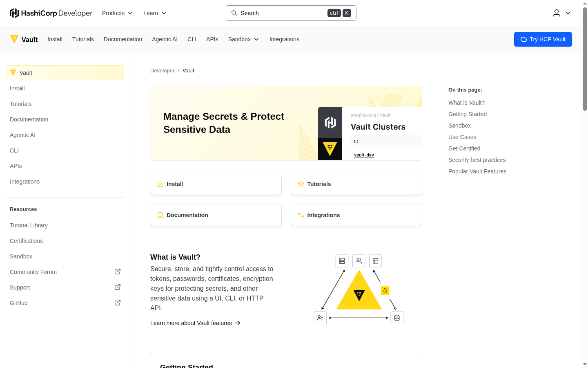Open APIs in the top Vault navigation

pos(212,39)
